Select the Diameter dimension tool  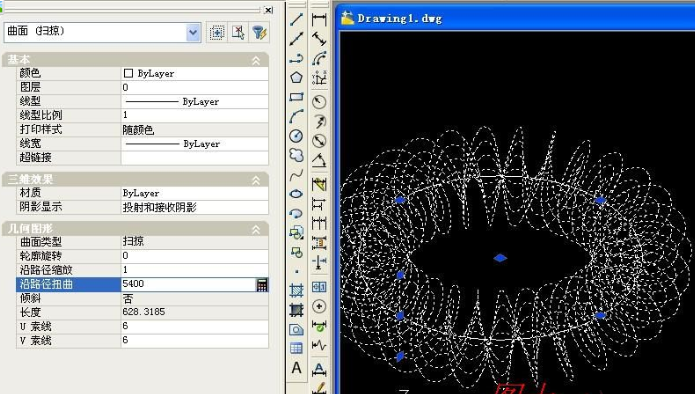click(319, 140)
